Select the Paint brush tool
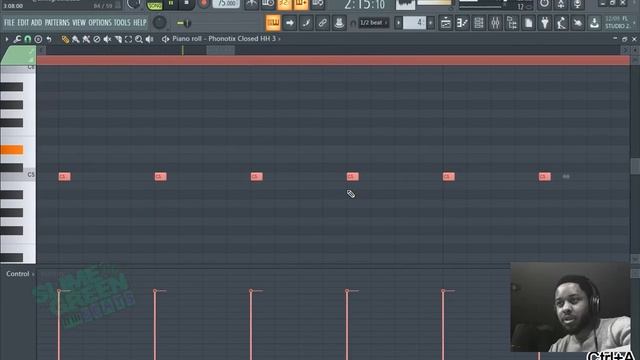This screenshot has height=360, width=640. pyautogui.click(x=76, y=39)
